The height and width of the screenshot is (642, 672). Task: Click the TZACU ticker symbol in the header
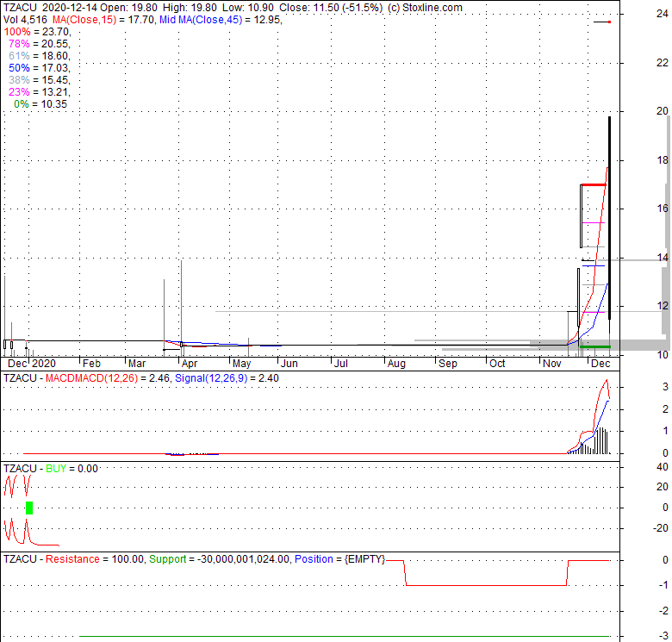coord(20,8)
